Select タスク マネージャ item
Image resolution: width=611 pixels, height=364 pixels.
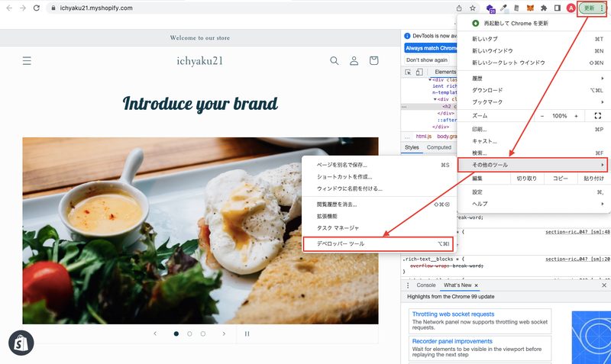click(379, 228)
